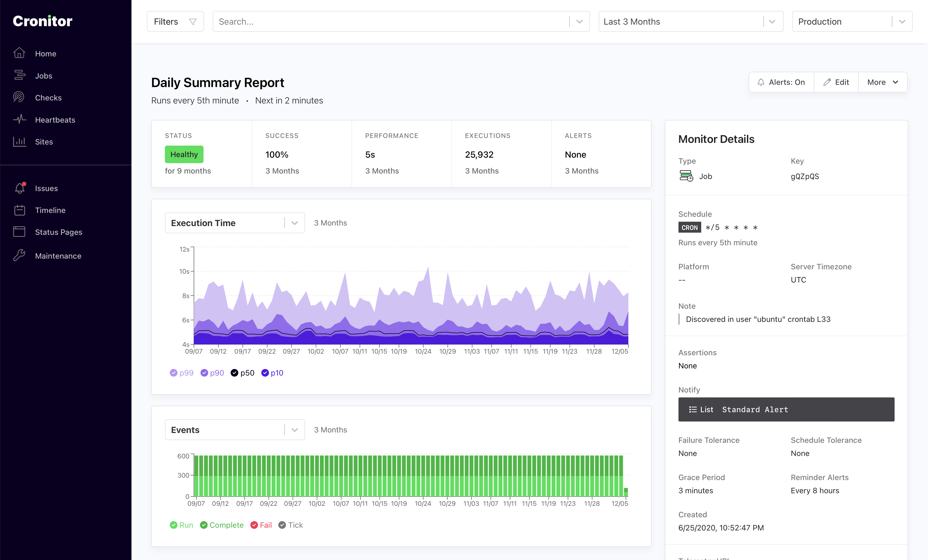Click the Status Pages menu item
Image resolution: width=928 pixels, height=560 pixels.
[58, 232]
